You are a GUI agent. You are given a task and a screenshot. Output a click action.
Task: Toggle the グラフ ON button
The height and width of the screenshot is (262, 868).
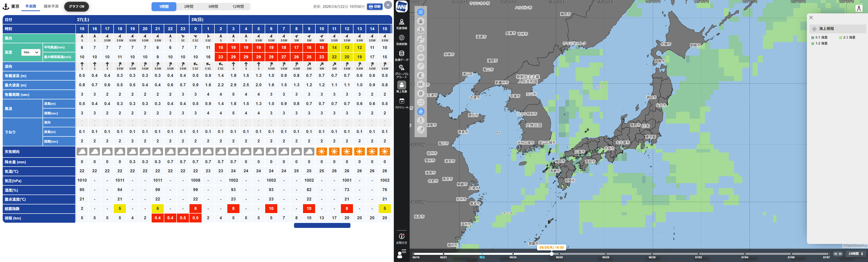(x=76, y=6)
